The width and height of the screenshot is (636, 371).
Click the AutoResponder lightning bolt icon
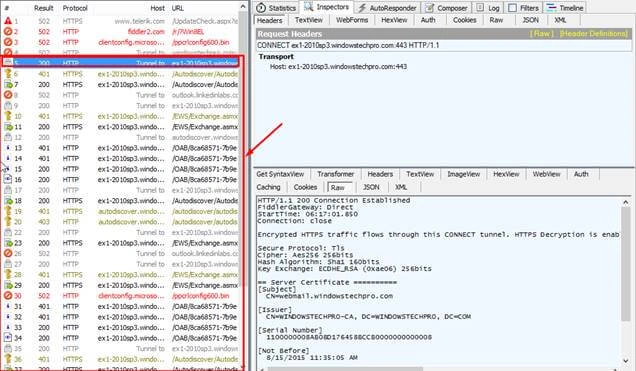(362, 8)
